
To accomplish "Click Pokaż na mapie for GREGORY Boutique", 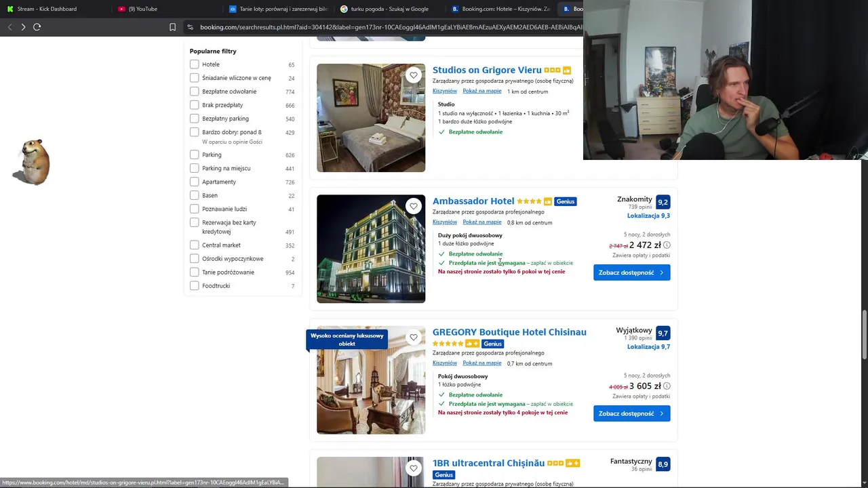I will pyautogui.click(x=482, y=363).
